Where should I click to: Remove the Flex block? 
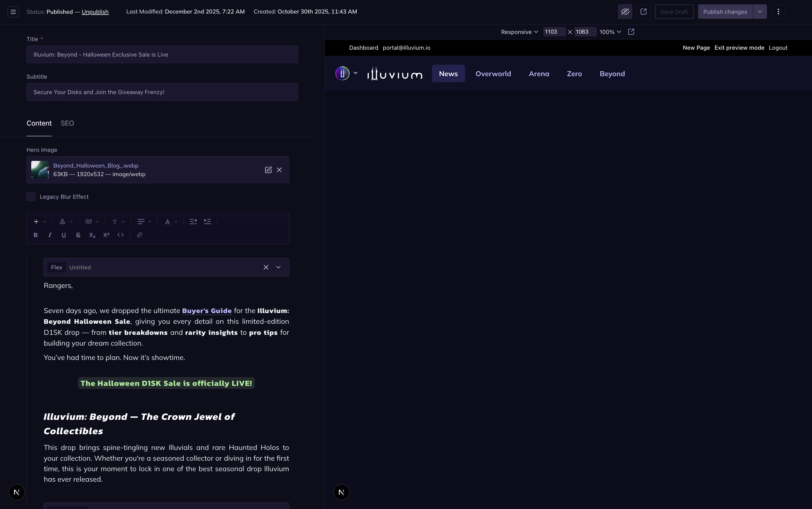click(x=266, y=267)
